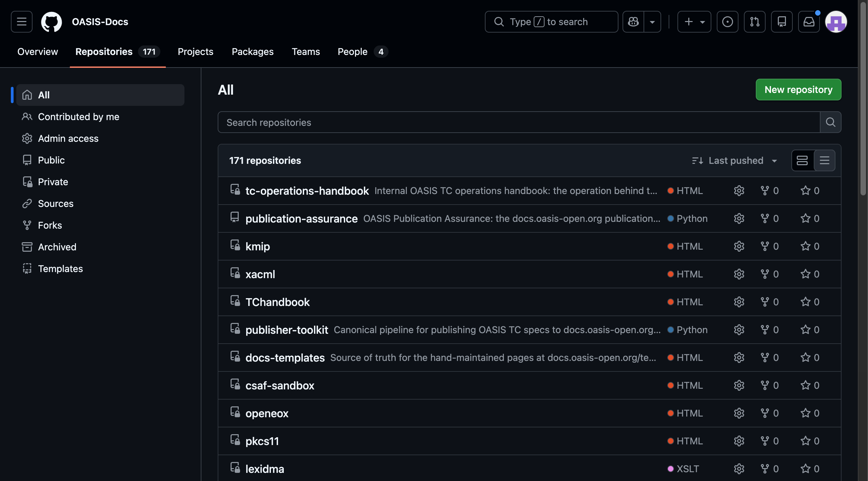The width and height of the screenshot is (868, 481).
Task: Open the docs-templates repository
Action: (x=285, y=358)
